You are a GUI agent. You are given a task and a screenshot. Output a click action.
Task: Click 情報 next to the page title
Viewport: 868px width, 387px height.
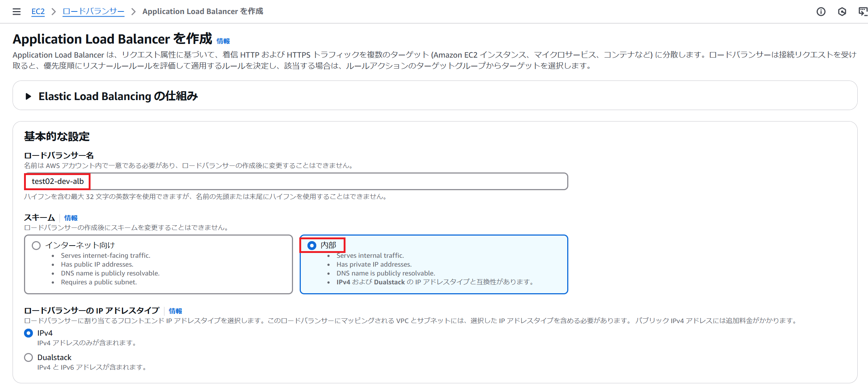click(222, 41)
